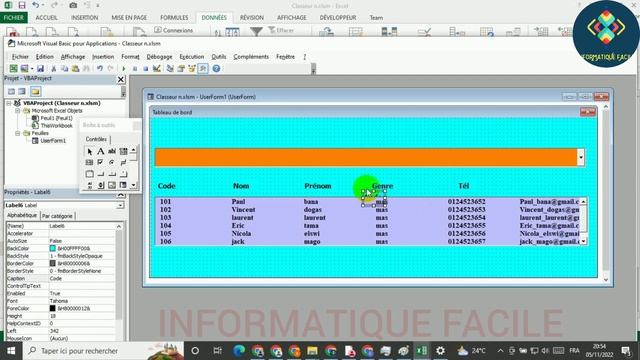The height and width of the screenshot is (360, 640).
Task: Select the CheckBox control in toolbox
Action: point(101,162)
